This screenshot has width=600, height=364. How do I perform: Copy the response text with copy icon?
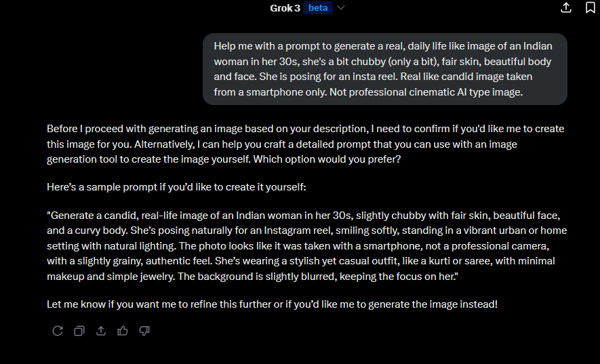[x=79, y=331]
